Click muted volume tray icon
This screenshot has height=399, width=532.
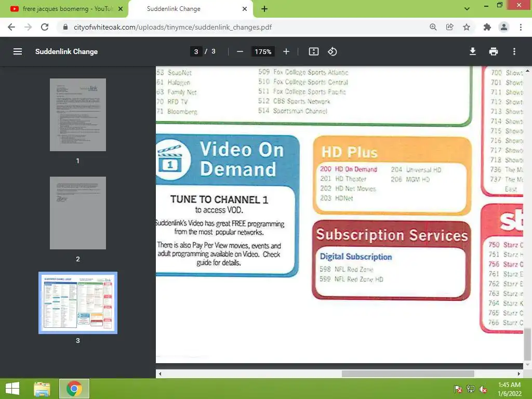[483, 389]
